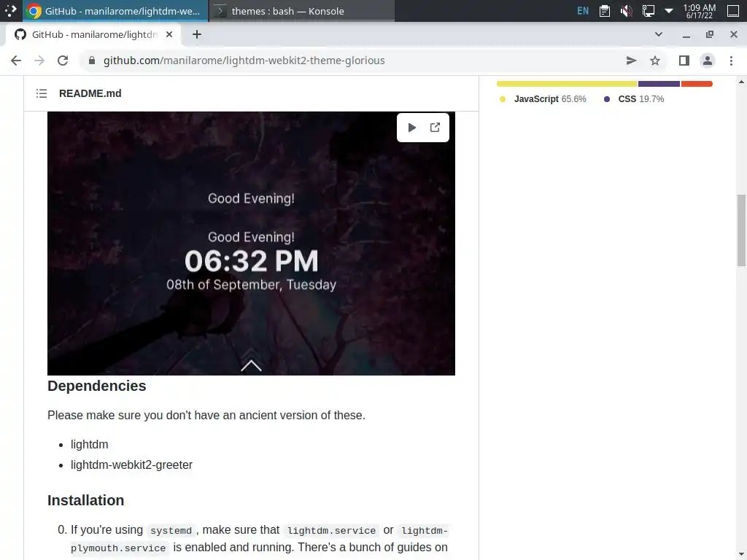Viewport: 747px width, 560px height.
Task: Click the JavaScript 65.6% language link
Action: 550,99
